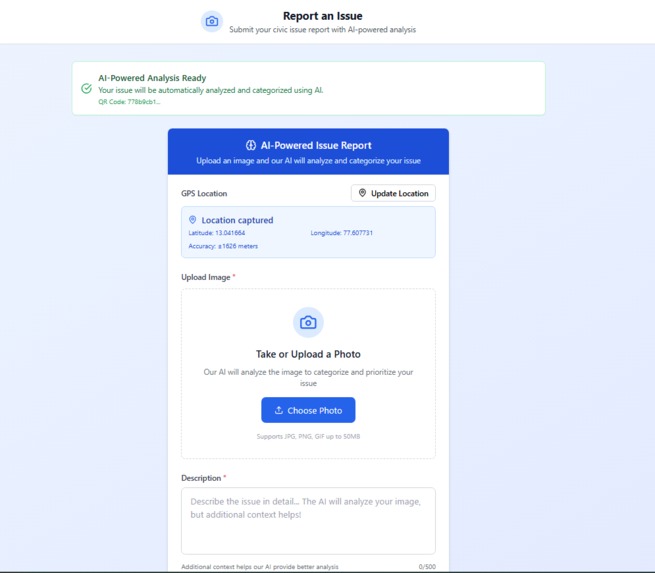Image resolution: width=655 pixels, height=573 pixels.
Task: Click the QR Code text in banner
Action: pos(129,101)
